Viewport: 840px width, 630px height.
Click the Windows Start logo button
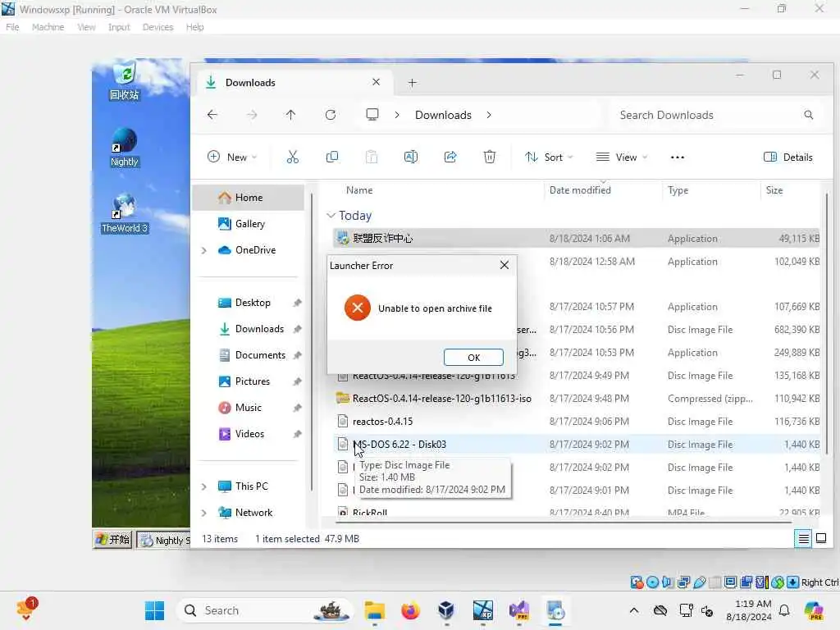point(155,610)
